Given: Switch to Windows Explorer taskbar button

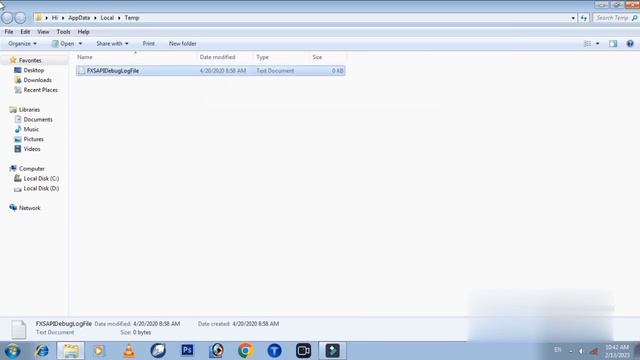Looking at the screenshot, I should [x=71, y=351].
